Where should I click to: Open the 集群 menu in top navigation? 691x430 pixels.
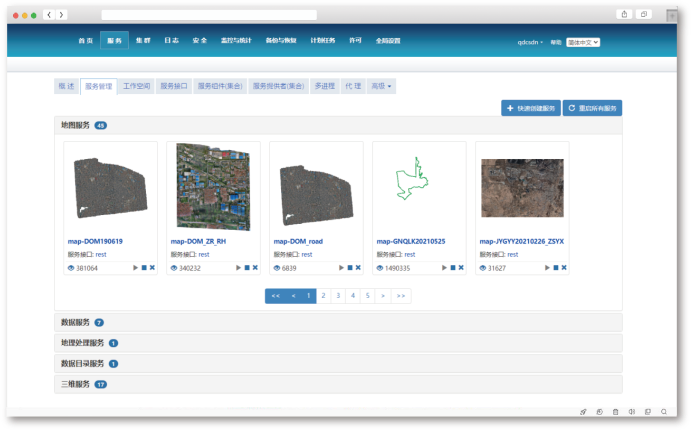143,41
